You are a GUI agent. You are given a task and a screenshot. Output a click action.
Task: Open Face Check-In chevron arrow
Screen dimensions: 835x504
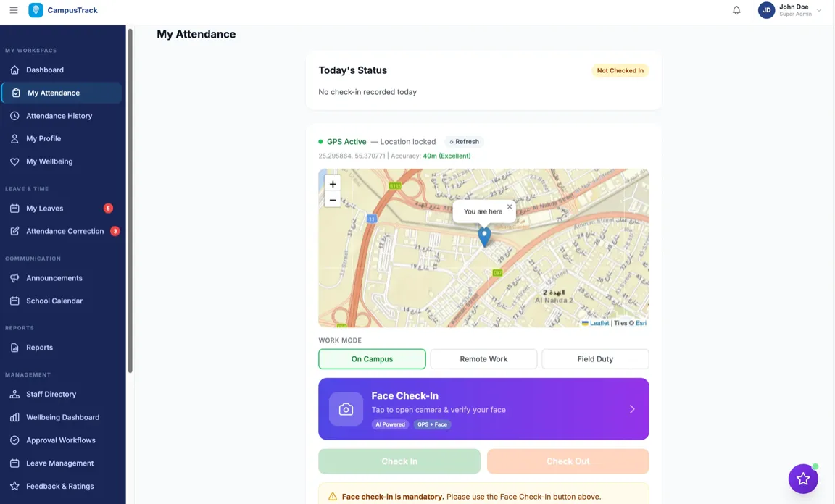[631, 409]
